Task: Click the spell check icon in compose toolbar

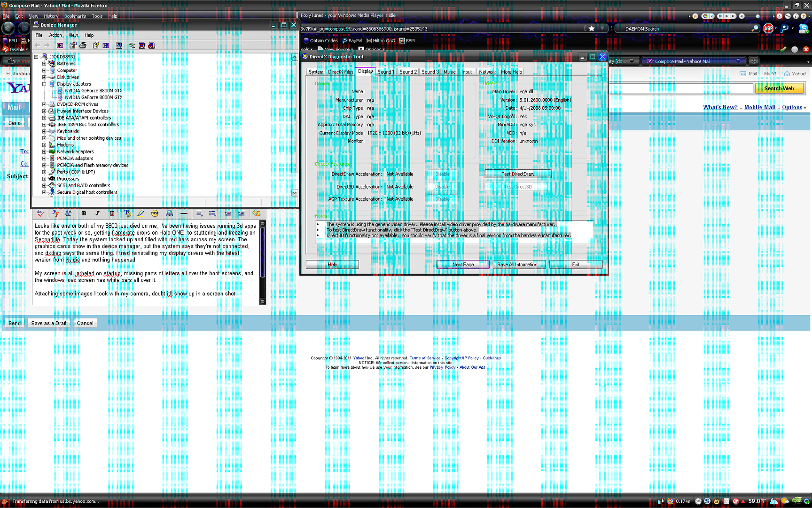Action: (x=40, y=214)
